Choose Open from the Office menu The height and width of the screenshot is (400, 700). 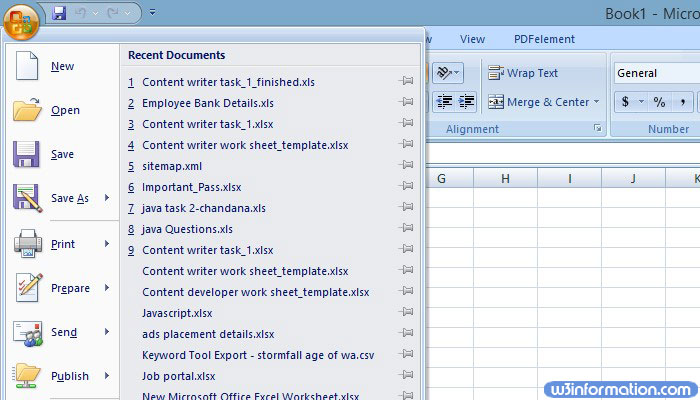pyautogui.click(x=62, y=110)
